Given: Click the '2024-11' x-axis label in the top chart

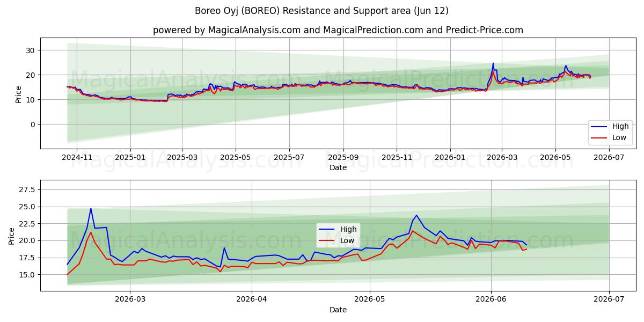Looking at the screenshot, I should pyautogui.click(x=77, y=157).
